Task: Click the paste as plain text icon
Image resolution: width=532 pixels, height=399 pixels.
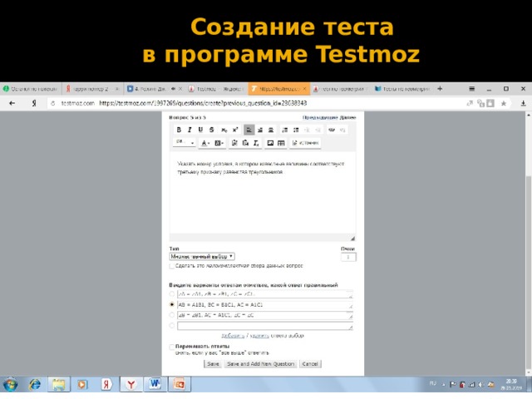Action: (234, 143)
